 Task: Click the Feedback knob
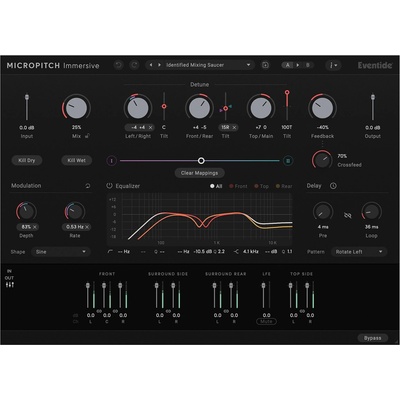coord(322,108)
